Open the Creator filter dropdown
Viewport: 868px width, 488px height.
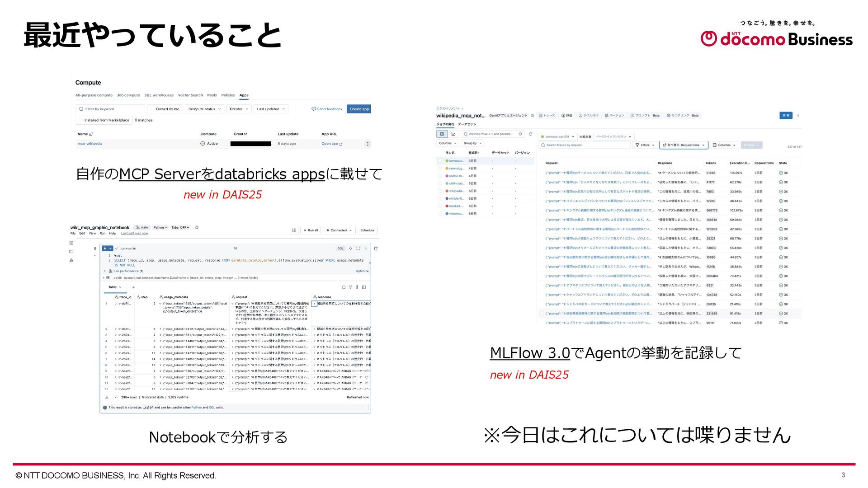click(239, 109)
